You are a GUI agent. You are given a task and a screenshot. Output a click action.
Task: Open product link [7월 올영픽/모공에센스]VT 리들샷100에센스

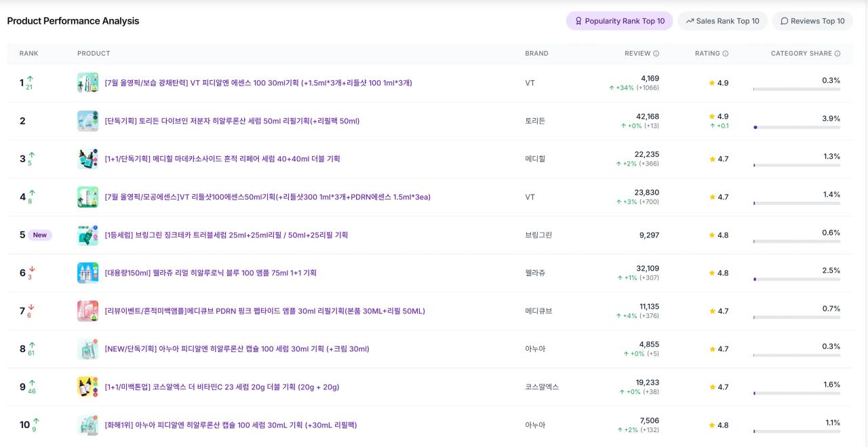[x=267, y=197]
